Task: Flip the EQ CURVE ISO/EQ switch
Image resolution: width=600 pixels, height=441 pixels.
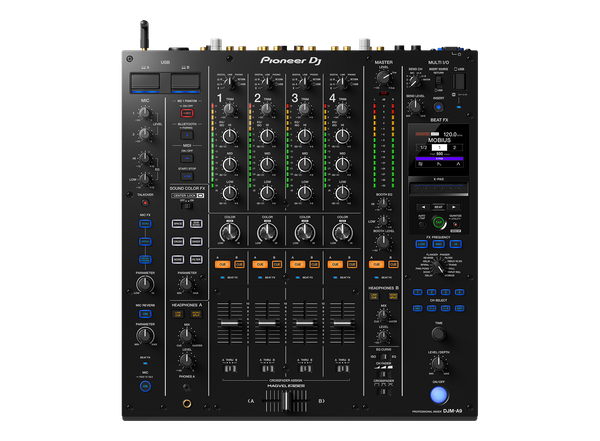Action: (x=383, y=357)
